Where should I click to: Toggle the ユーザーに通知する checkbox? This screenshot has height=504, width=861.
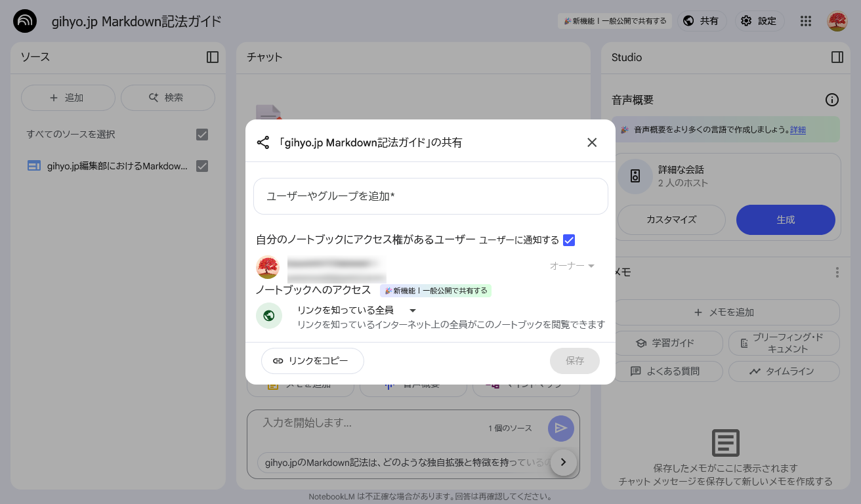click(569, 240)
